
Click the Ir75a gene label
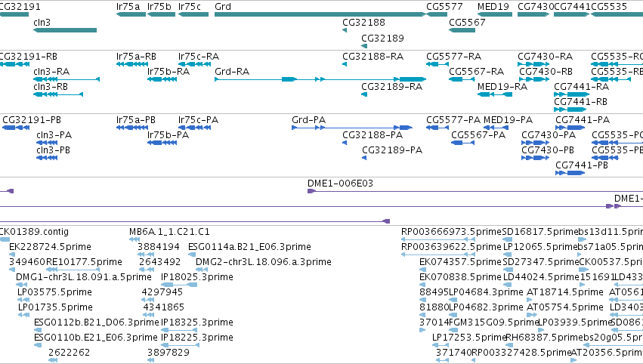[128, 7]
